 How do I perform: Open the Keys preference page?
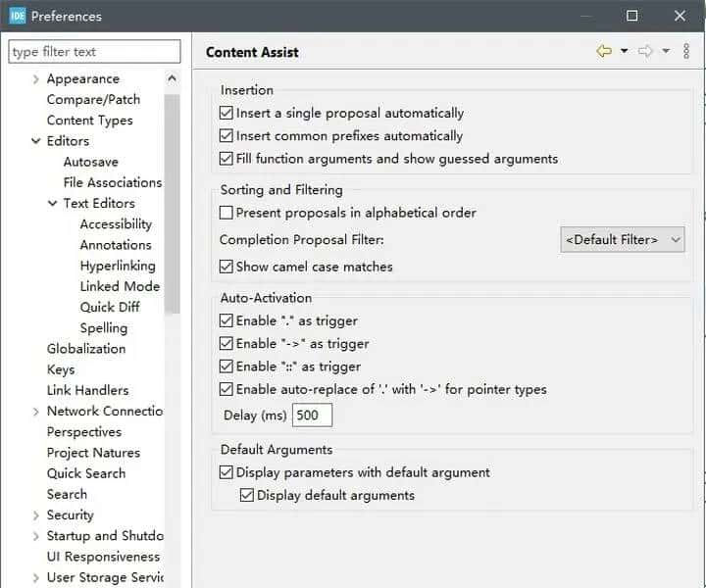click(x=61, y=369)
